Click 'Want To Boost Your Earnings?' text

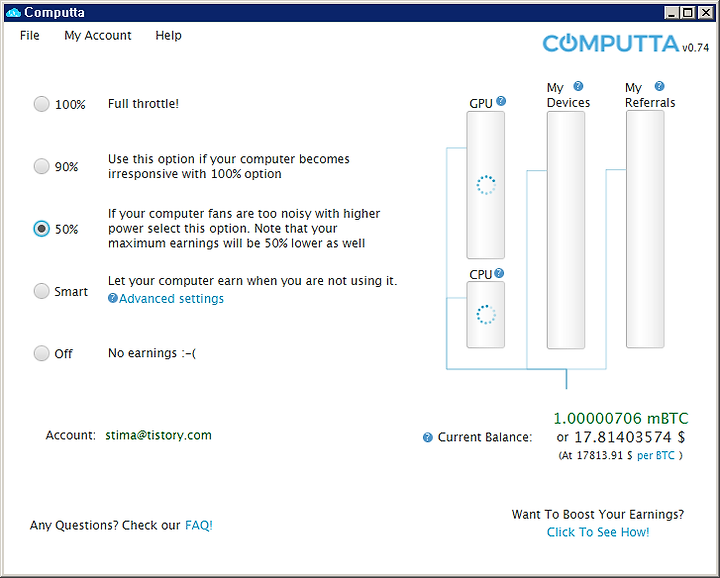[x=598, y=515]
